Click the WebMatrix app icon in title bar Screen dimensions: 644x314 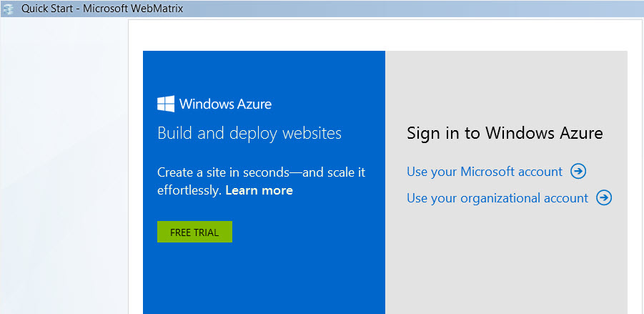pos(9,10)
